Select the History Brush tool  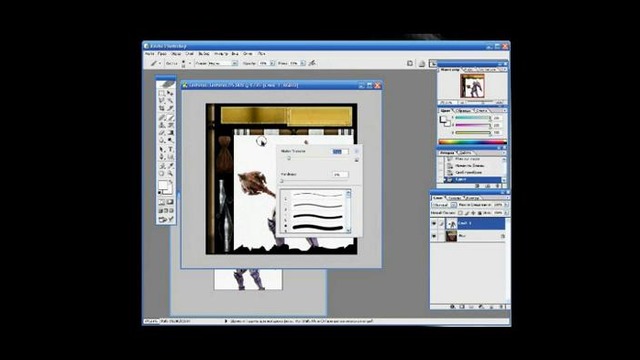(171, 125)
